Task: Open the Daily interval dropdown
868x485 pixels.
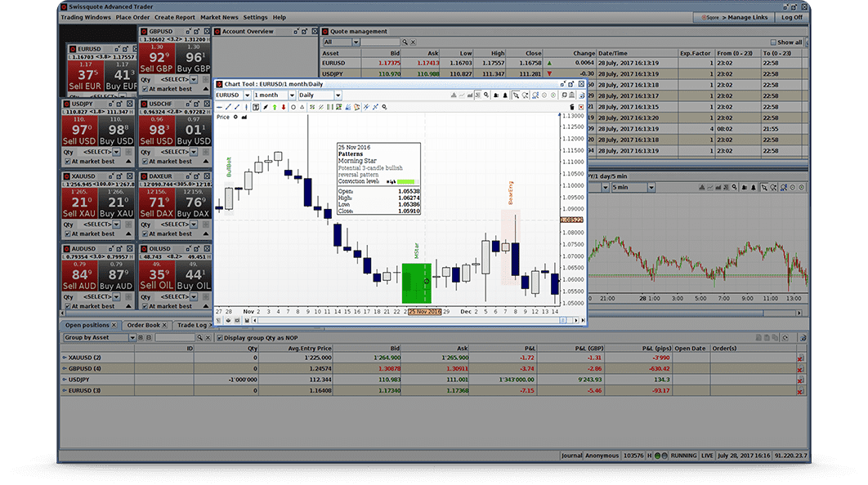Action: (338, 95)
